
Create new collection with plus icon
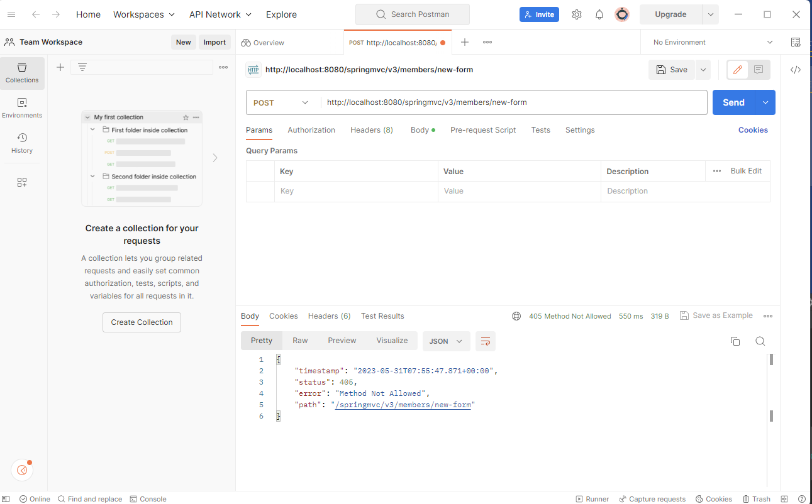60,67
